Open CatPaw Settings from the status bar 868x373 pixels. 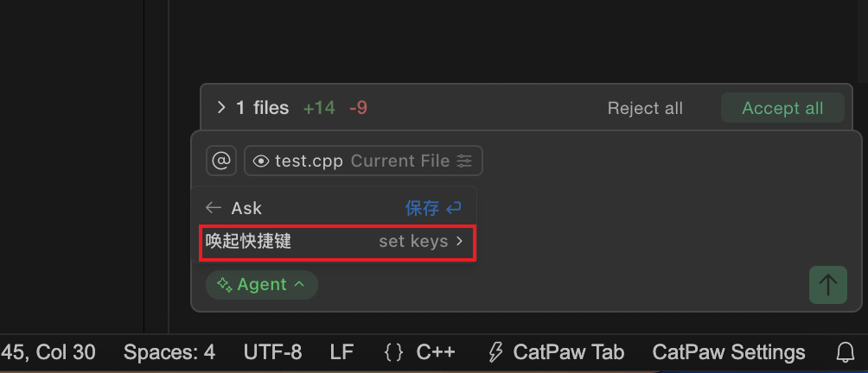point(729,352)
